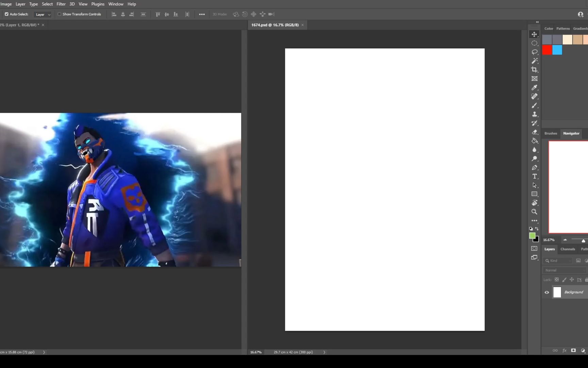Screen dimensions: 588x368
Task: Select the Elliptical Marquee tool
Action: (x=534, y=43)
